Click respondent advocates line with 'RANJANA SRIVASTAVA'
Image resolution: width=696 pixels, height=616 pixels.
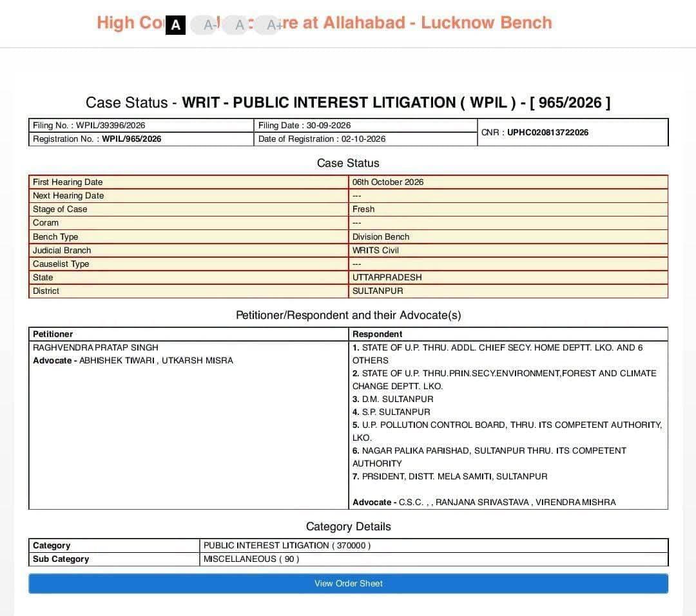pyautogui.click(x=484, y=503)
